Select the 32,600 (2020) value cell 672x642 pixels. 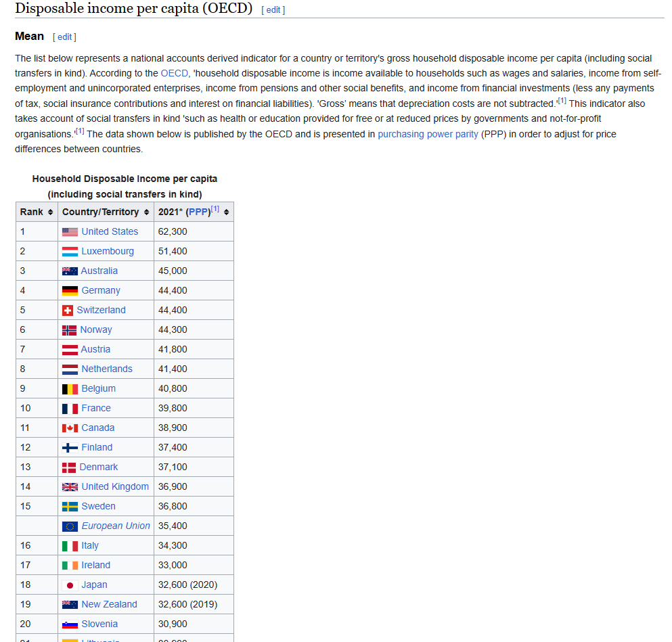[x=194, y=585]
